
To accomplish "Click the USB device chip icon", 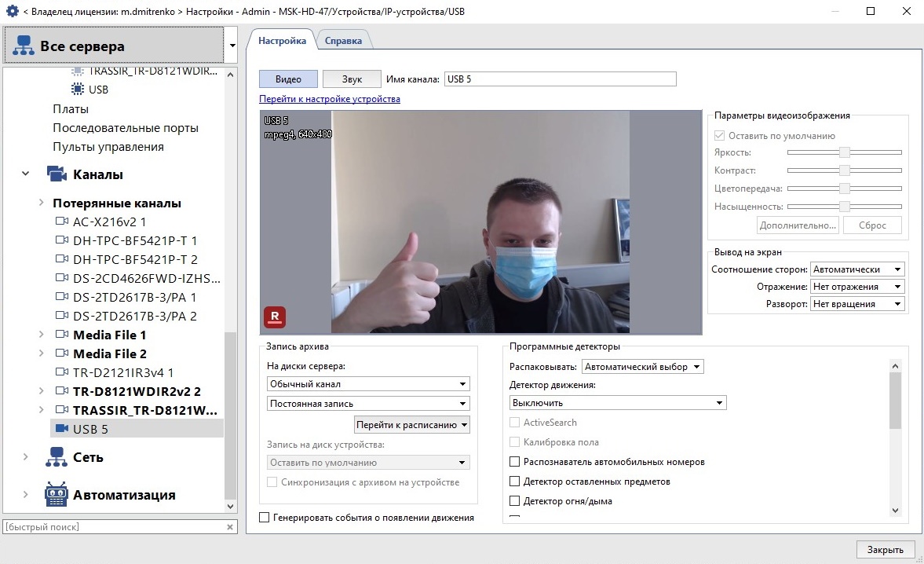I will 77,89.
